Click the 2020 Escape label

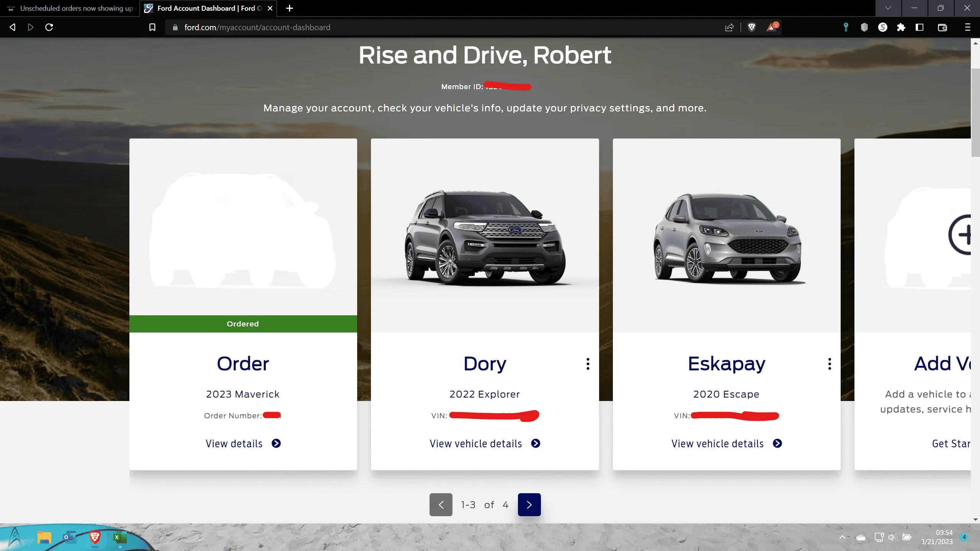tap(726, 394)
